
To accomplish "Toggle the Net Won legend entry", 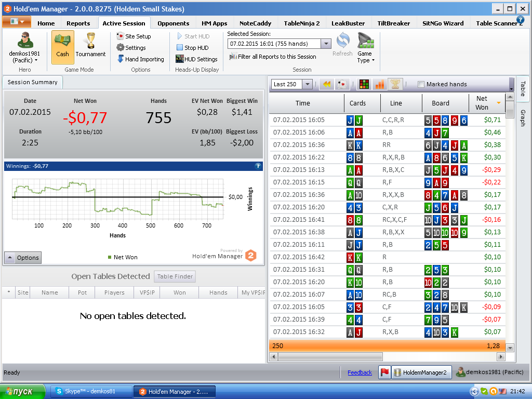I will tap(123, 257).
